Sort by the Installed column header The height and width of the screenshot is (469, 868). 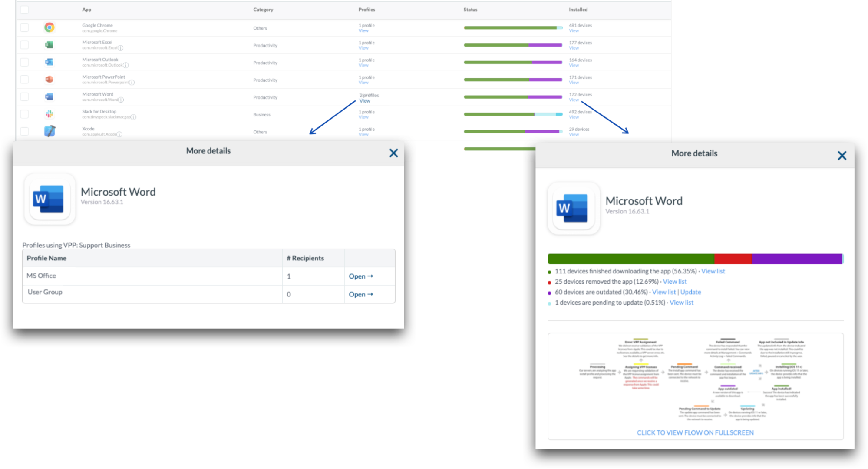pyautogui.click(x=578, y=10)
